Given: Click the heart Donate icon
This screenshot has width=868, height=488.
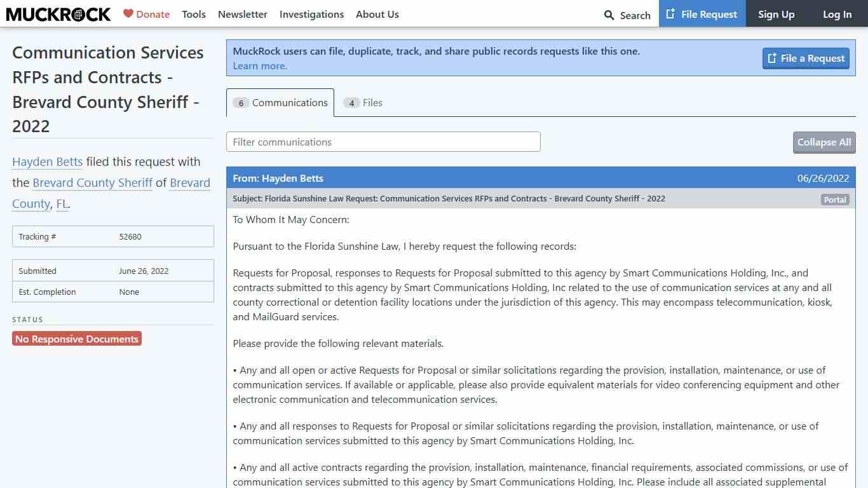Looking at the screenshot, I should coord(128,13).
